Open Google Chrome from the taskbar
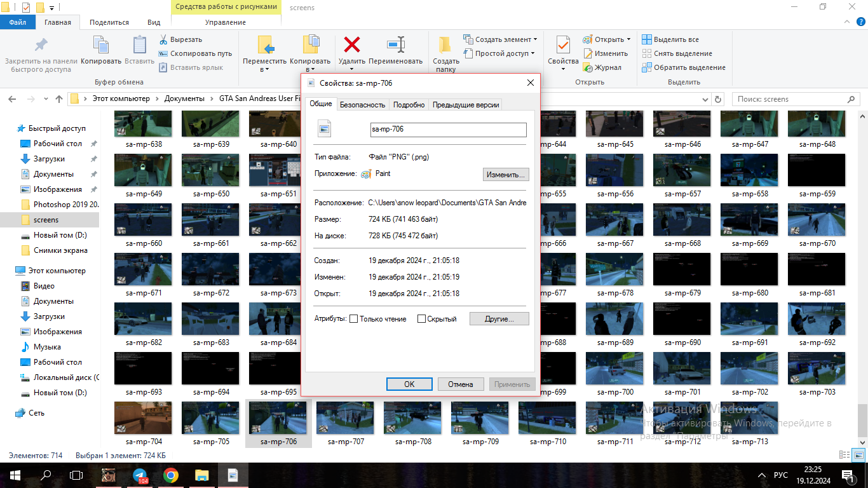 coord(170,475)
